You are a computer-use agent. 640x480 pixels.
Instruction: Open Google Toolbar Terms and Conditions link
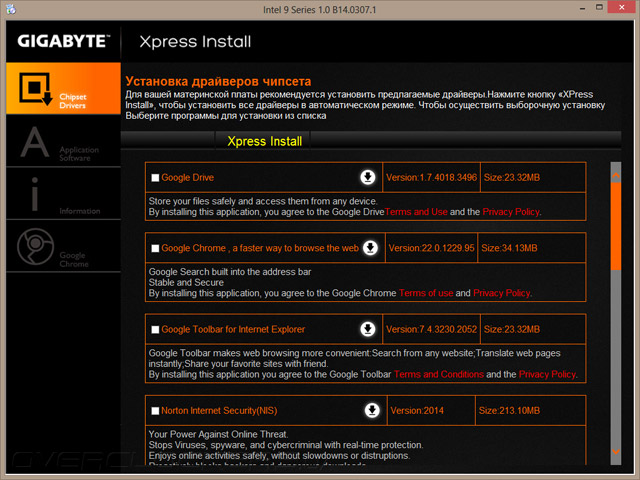pos(439,374)
